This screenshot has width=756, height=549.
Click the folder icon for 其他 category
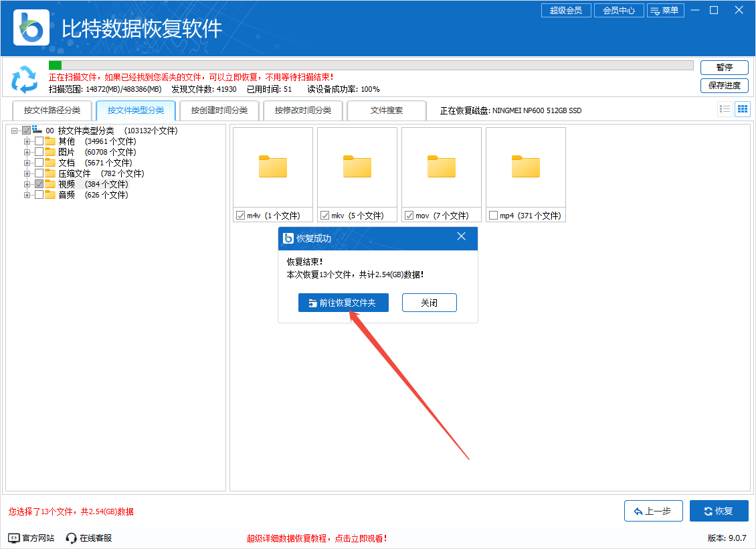(x=50, y=141)
